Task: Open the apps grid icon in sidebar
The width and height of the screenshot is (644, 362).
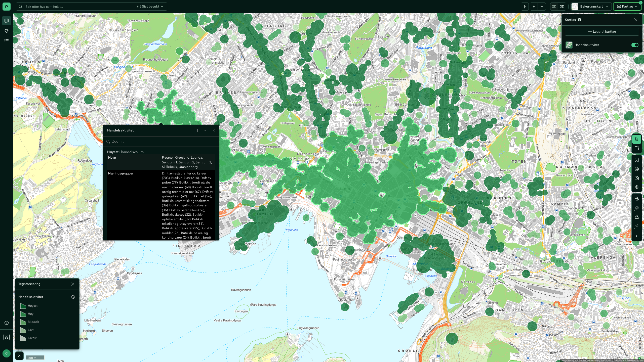Action: 7,337
